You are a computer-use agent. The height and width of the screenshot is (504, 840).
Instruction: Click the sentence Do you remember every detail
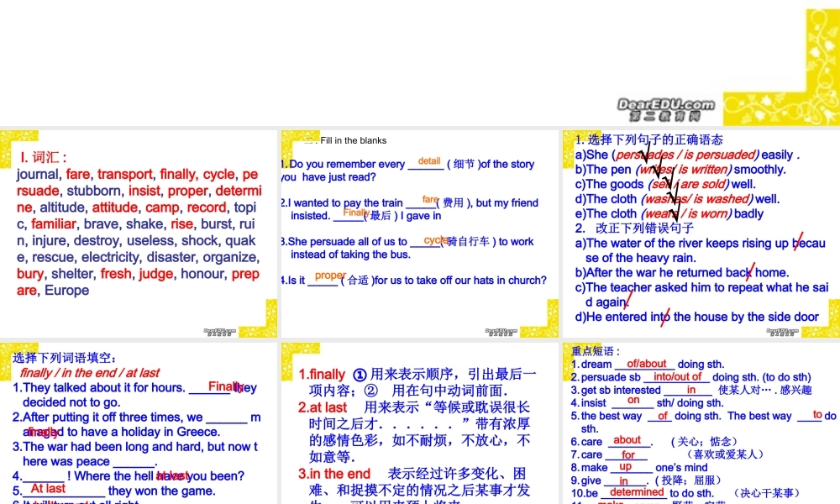(x=408, y=171)
